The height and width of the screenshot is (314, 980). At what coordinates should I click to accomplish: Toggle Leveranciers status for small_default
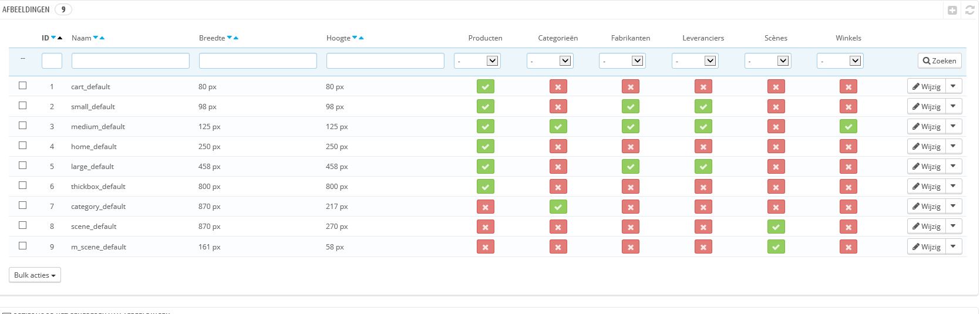(x=703, y=107)
